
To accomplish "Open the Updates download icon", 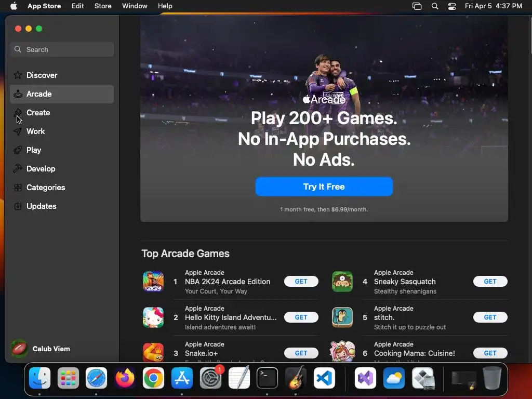I will (18, 206).
